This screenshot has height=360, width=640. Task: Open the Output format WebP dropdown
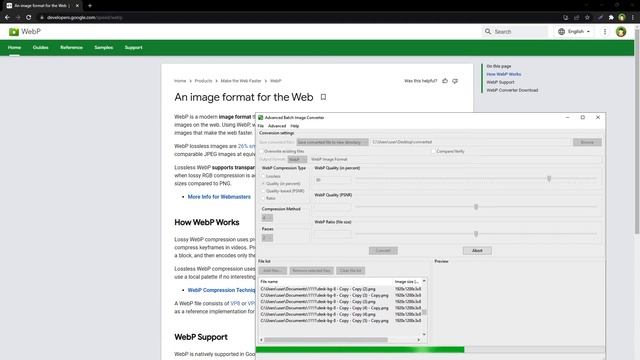297,159
